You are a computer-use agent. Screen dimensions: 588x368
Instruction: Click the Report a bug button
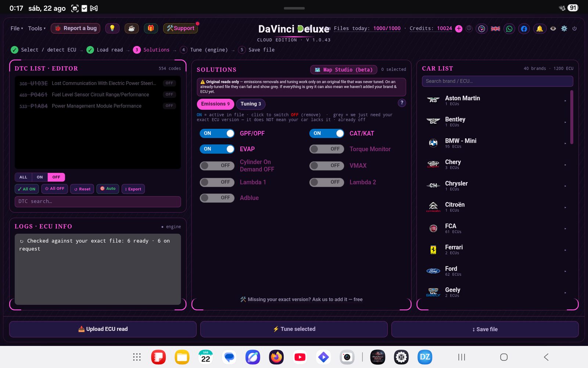pos(75,28)
